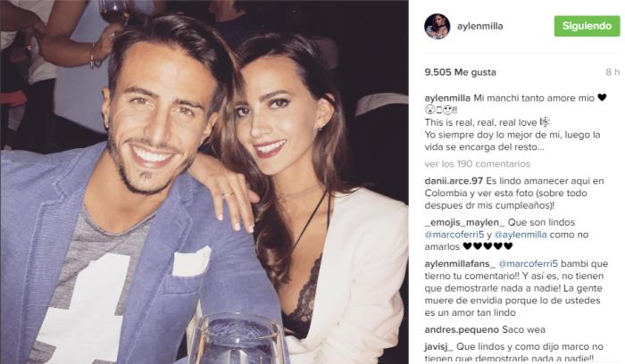Viewport: 625px width, 364px height.
Task: Expand ver los 190 comentarios
Action: point(477,164)
